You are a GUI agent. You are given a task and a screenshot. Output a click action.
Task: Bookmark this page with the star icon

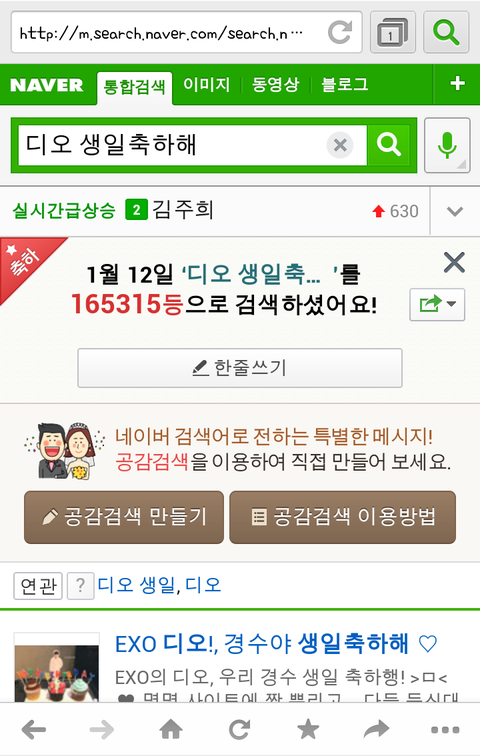pyautogui.click(x=308, y=729)
